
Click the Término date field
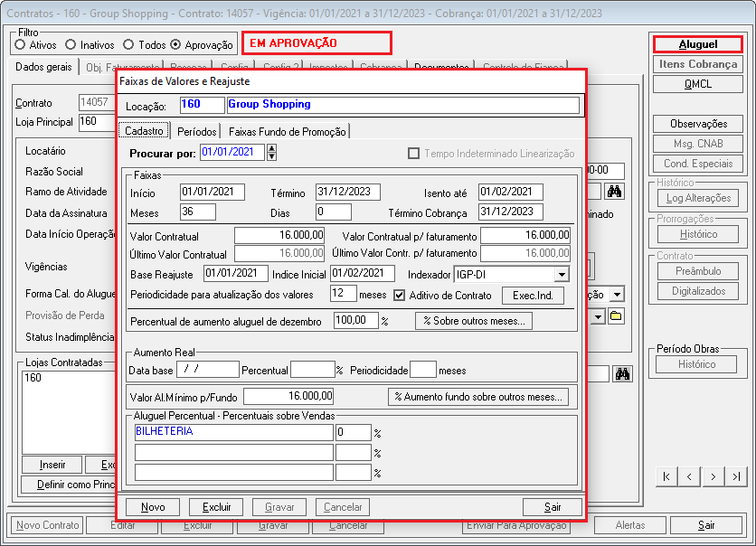click(x=348, y=192)
